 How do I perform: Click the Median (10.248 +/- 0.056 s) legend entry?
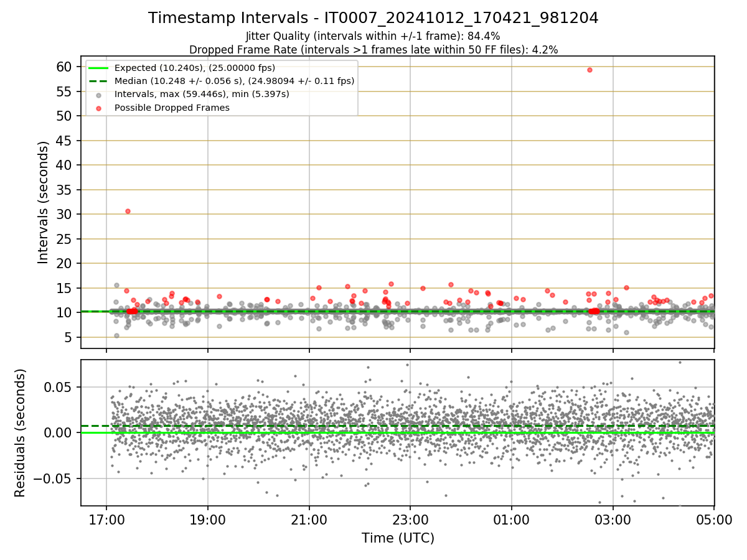click(x=235, y=81)
